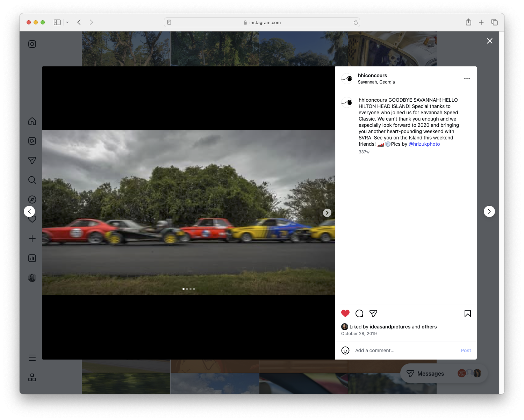Screen dimensions: 524x420
Task: Click the Add a comment input field
Action: click(374, 350)
